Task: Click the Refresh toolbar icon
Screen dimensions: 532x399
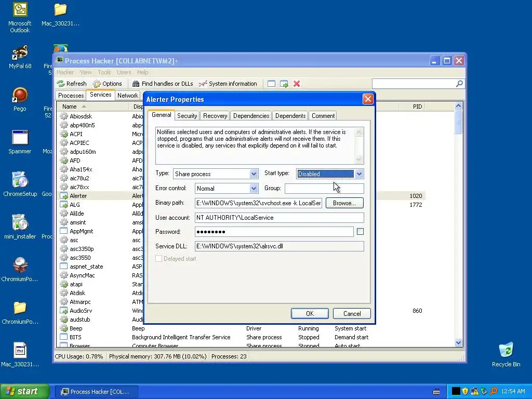Action: (x=72, y=84)
